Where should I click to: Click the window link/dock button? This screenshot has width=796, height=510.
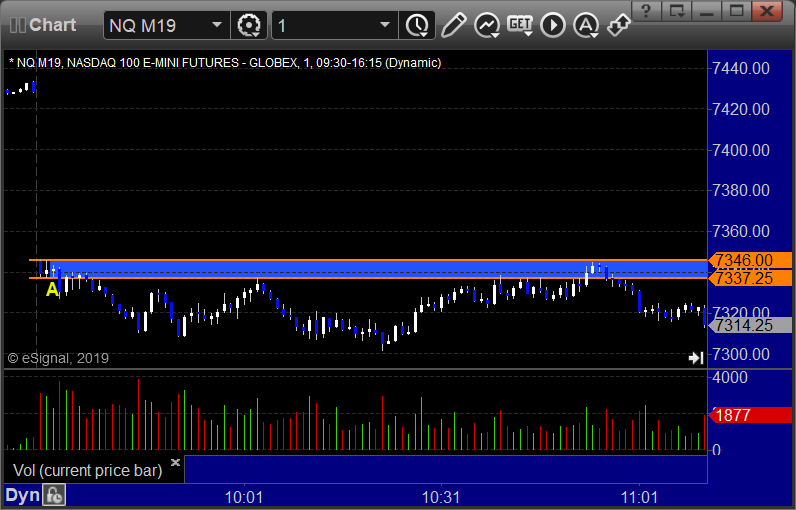click(678, 11)
